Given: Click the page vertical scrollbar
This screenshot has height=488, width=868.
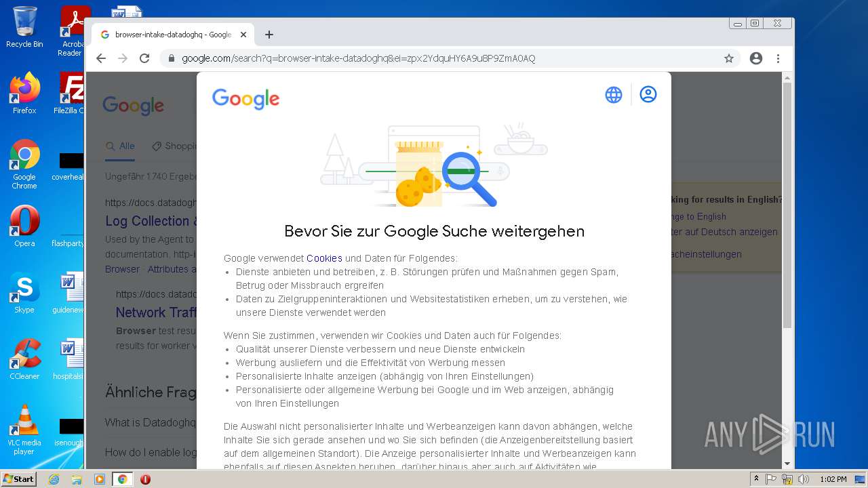Looking at the screenshot, I should 787,204.
